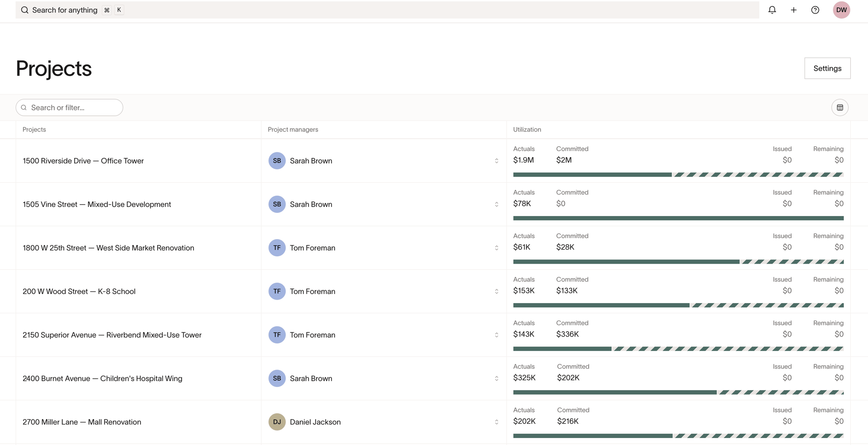Open the Settings button
The height and width of the screenshot is (445, 868).
pos(827,68)
